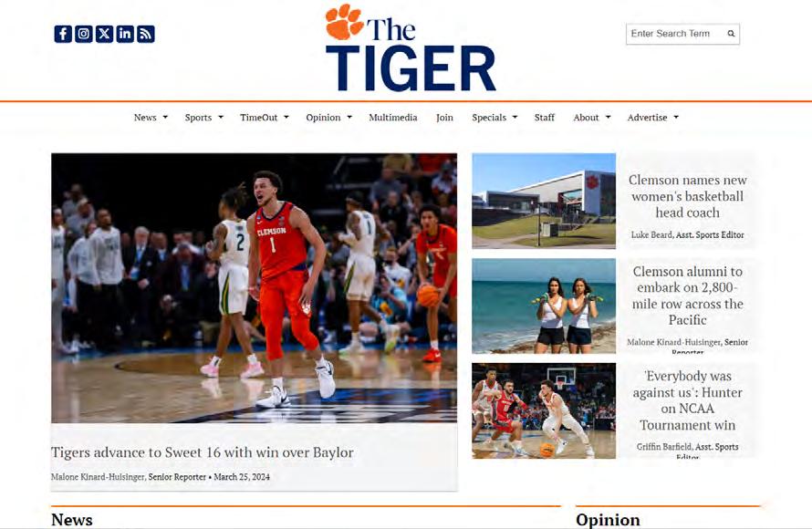Open the Clemson arena building thumbnail
Image resolution: width=812 pixels, height=529 pixels.
(x=544, y=201)
